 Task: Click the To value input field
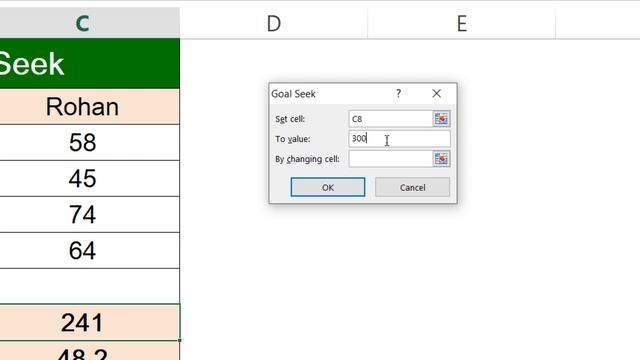tap(400, 139)
